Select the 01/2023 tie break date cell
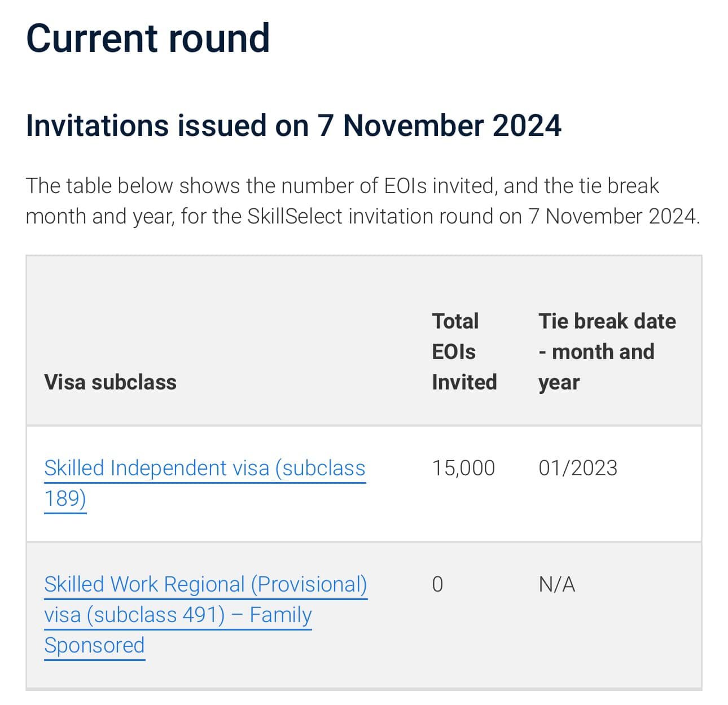Image resolution: width=728 pixels, height=705 pixels. tap(578, 468)
